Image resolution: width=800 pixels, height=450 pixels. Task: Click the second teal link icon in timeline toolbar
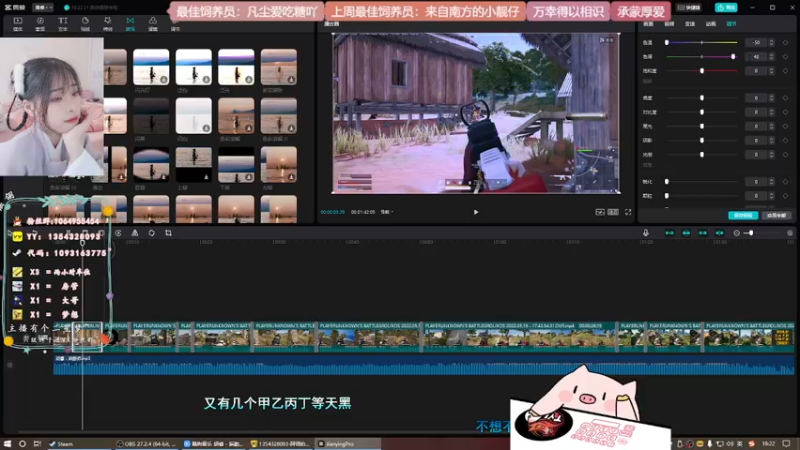(x=686, y=233)
